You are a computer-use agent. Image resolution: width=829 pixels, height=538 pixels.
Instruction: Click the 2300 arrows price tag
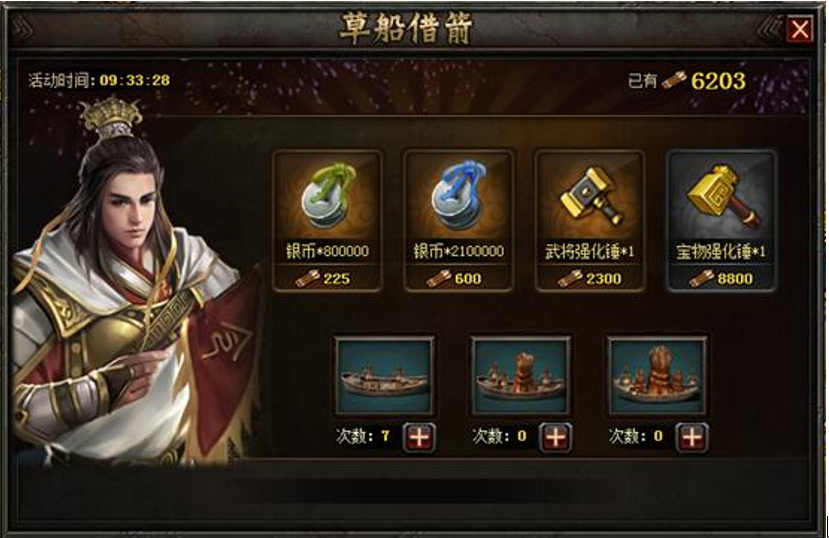click(590, 279)
